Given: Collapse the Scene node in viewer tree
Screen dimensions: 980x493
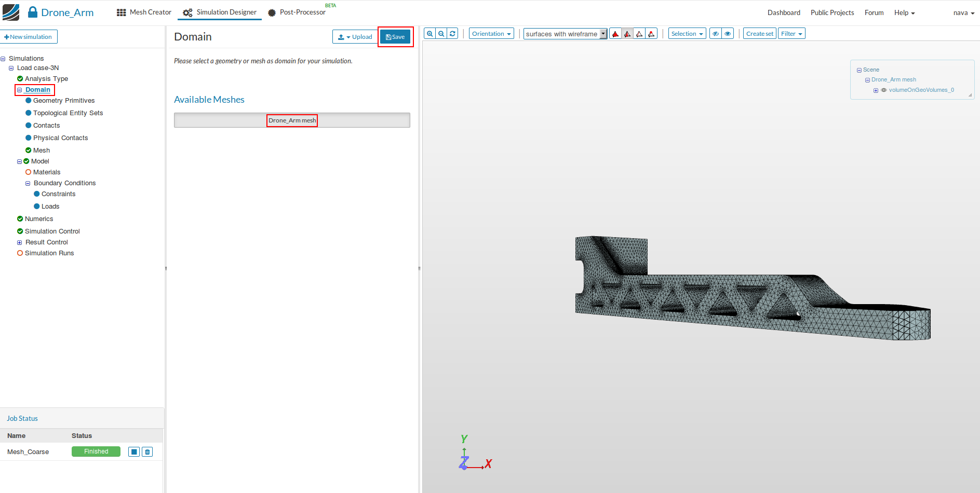Looking at the screenshot, I should [x=859, y=70].
